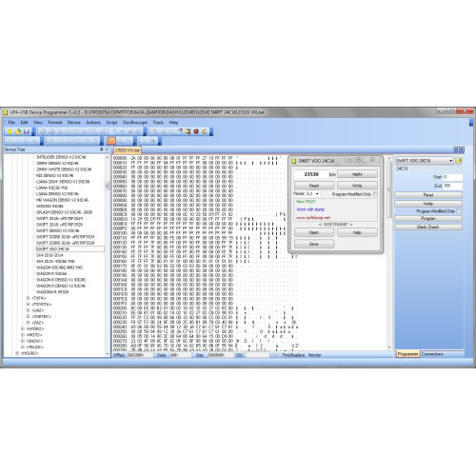The height and width of the screenshot is (476, 476).
Task: Click Apply button next to mileage field
Action: point(357,174)
